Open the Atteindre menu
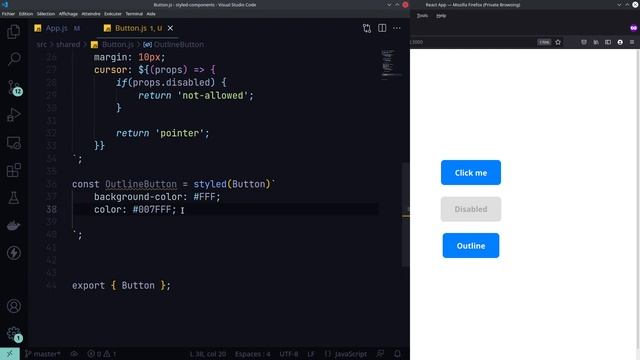The width and height of the screenshot is (640, 360). (x=91, y=14)
